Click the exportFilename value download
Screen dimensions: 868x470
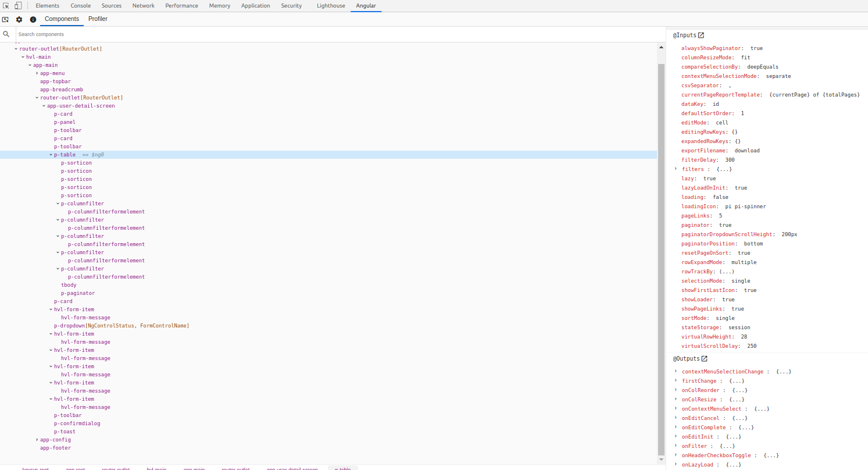coord(747,151)
